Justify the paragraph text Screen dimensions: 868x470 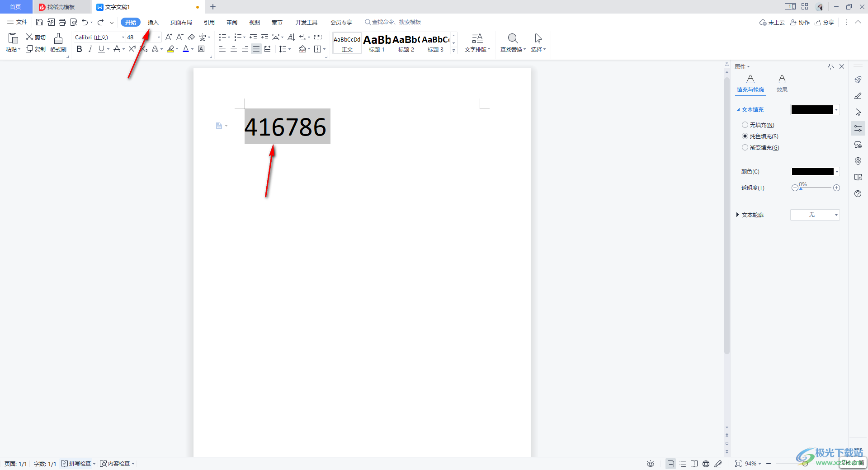[256, 49]
